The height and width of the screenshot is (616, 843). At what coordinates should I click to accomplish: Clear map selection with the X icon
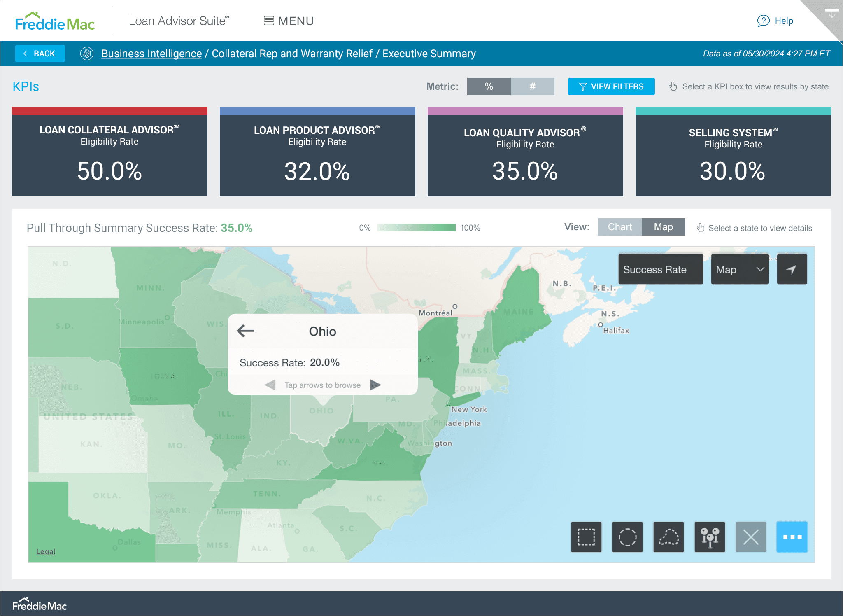pos(751,537)
